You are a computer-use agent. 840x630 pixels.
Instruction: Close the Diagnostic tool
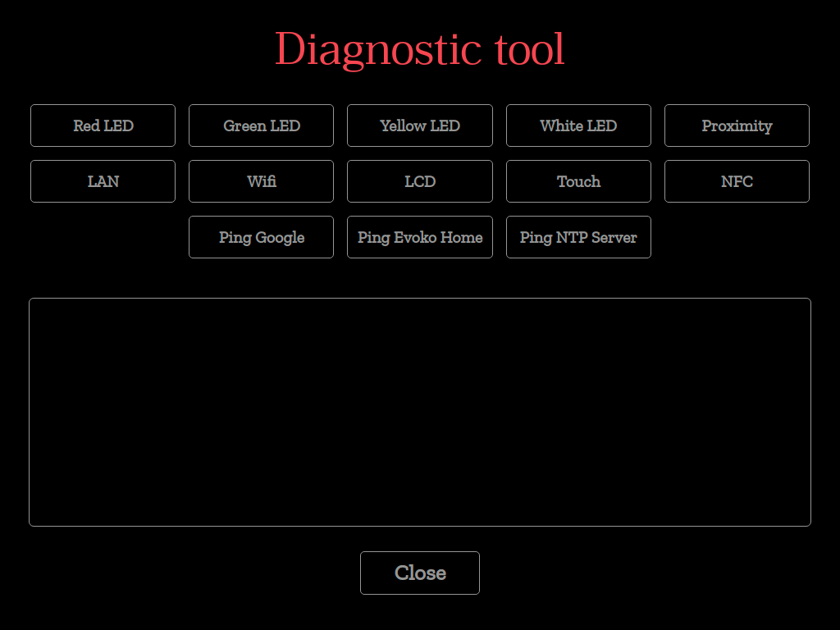pos(419,573)
